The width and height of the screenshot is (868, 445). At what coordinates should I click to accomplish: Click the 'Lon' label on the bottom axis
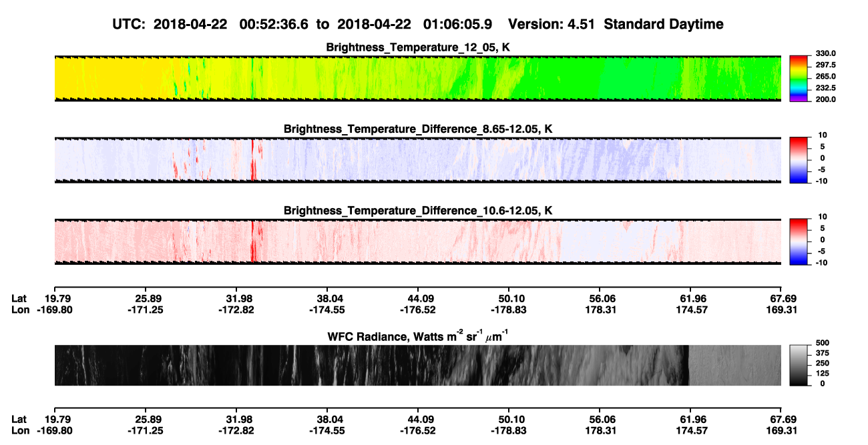click(21, 430)
